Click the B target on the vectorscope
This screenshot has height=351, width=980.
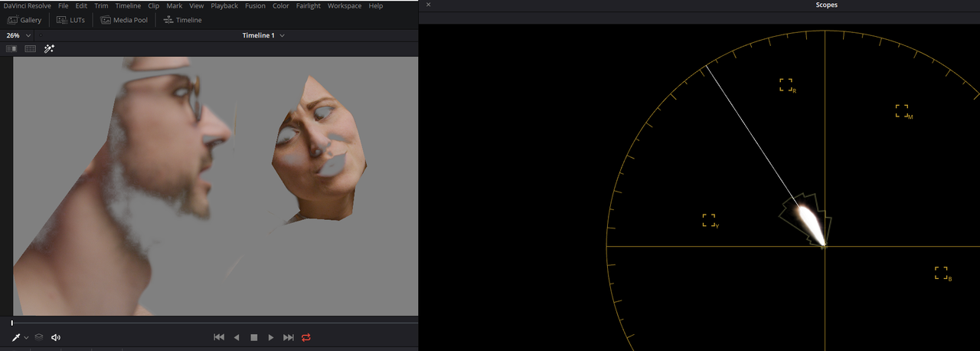(x=942, y=274)
